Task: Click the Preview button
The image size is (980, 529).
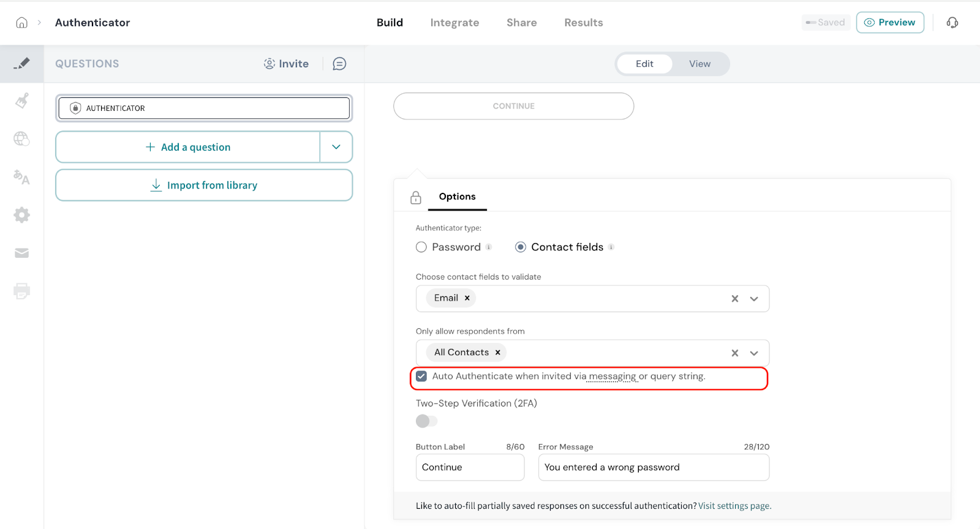Action: tap(889, 23)
